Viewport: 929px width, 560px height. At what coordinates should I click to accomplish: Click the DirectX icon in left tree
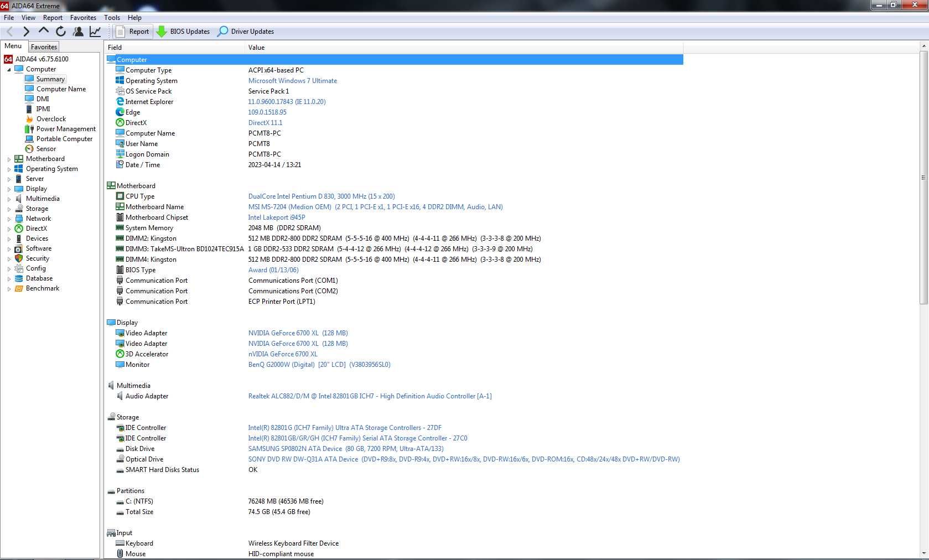click(x=19, y=229)
